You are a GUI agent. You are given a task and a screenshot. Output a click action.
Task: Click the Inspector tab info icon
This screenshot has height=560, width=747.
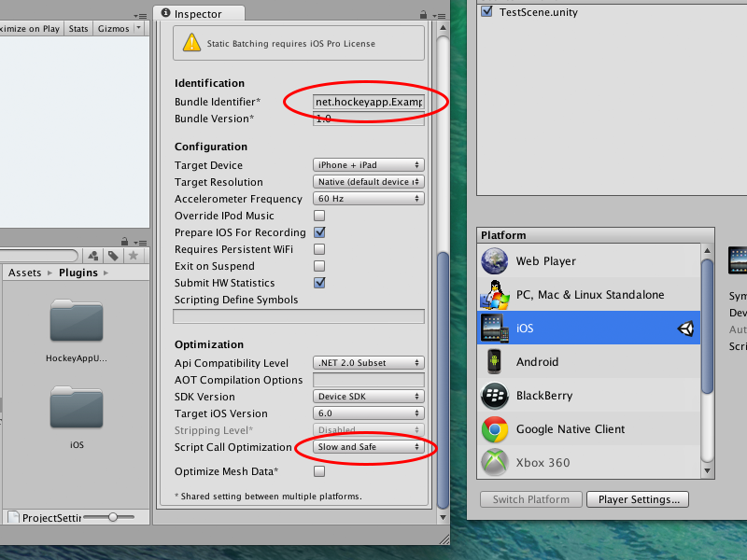[x=166, y=13]
